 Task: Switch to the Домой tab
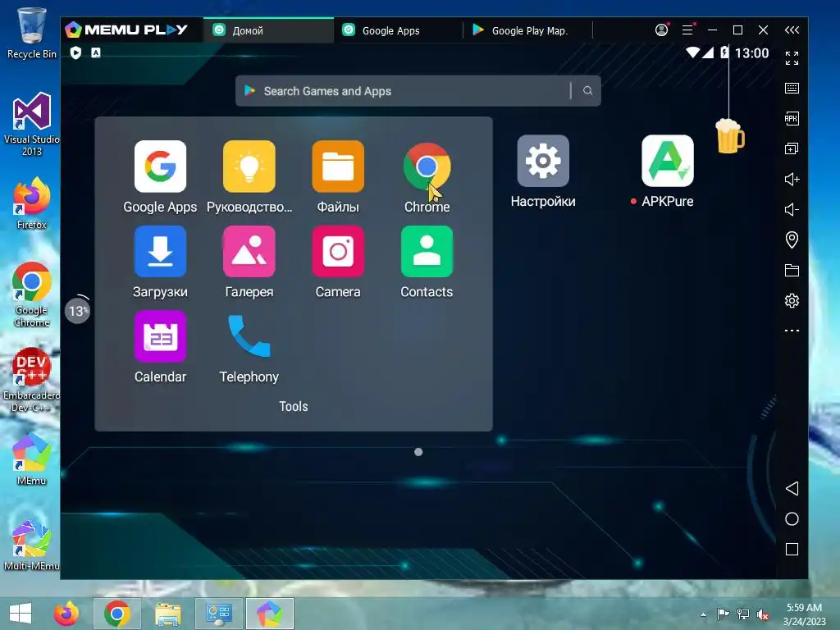pos(268,30)
